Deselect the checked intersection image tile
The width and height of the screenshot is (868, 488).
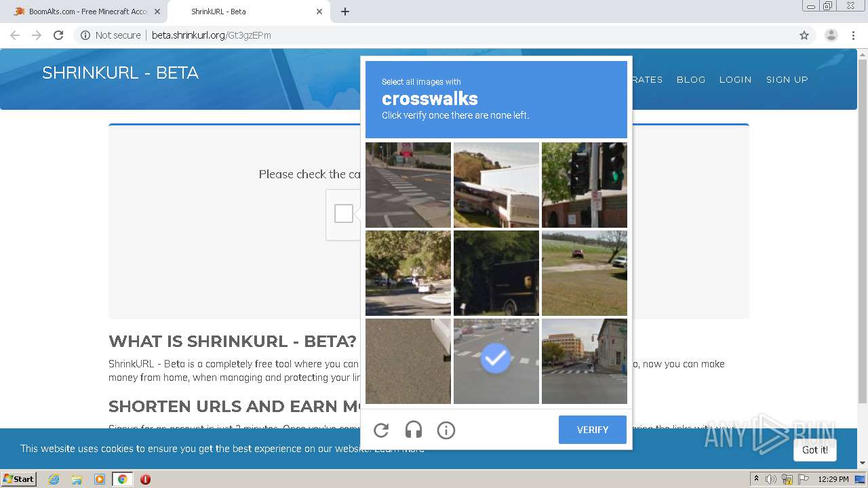tap(496, 361)
